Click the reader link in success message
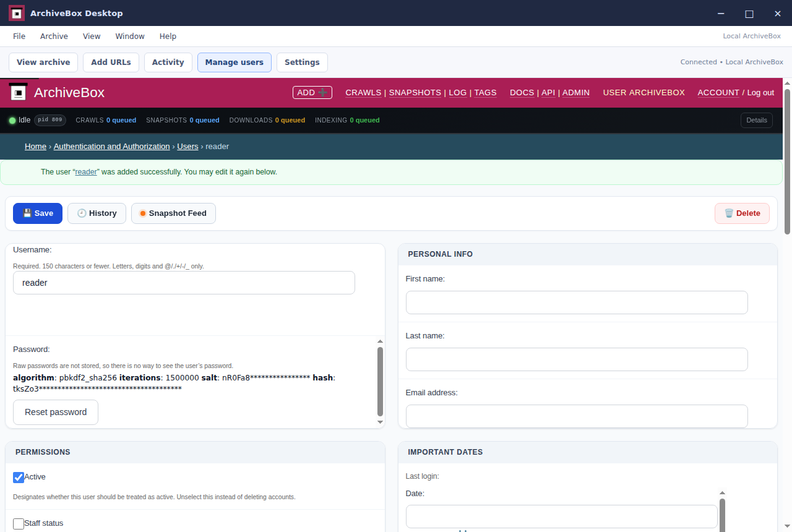This screenshot has height=532, width=792. 87,172
